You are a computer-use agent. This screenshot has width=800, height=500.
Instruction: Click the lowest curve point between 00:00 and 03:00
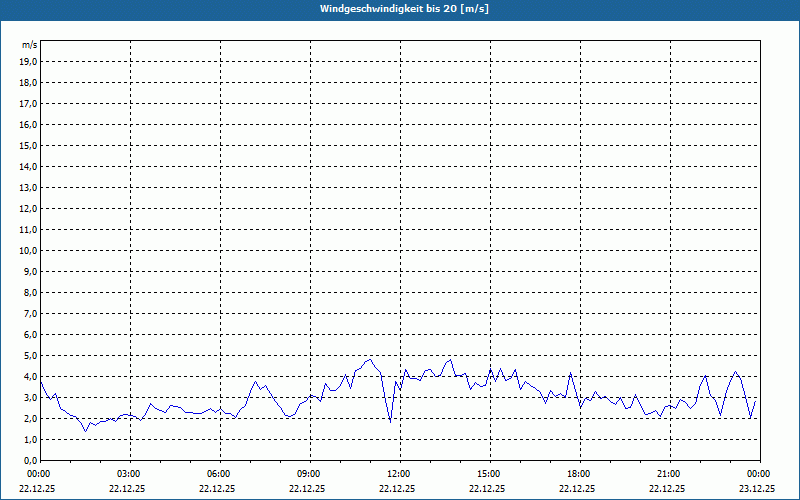tap(86, 430)
